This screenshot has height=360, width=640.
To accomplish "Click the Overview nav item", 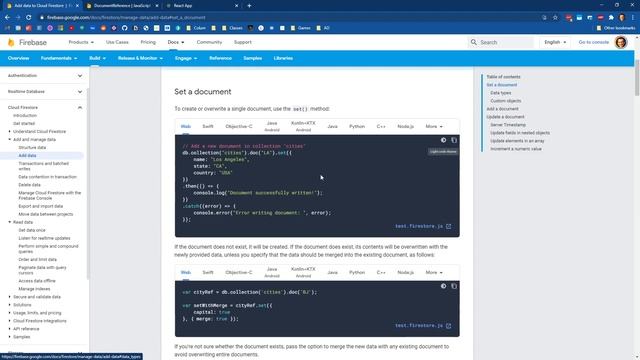I will tap(18, 58).
